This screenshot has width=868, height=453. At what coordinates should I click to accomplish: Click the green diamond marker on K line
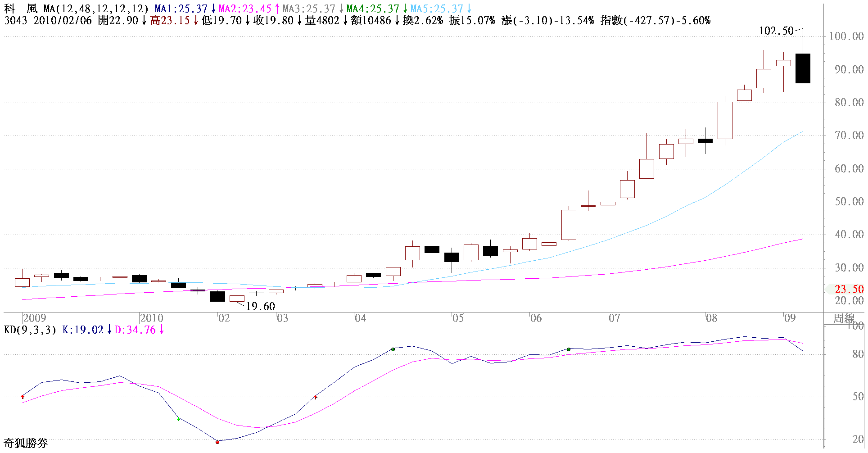pos(179,419)
